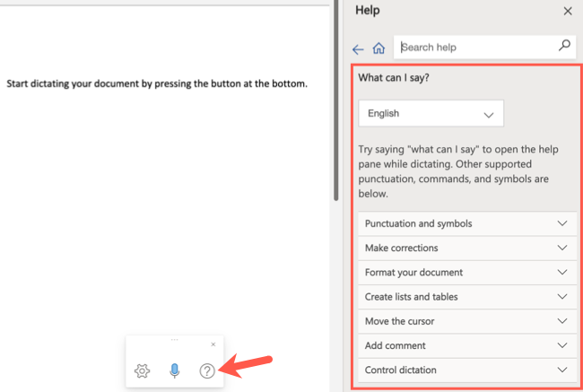Open the English language dropdown
The width and height of the screenshot is (583, 392).
431,114
